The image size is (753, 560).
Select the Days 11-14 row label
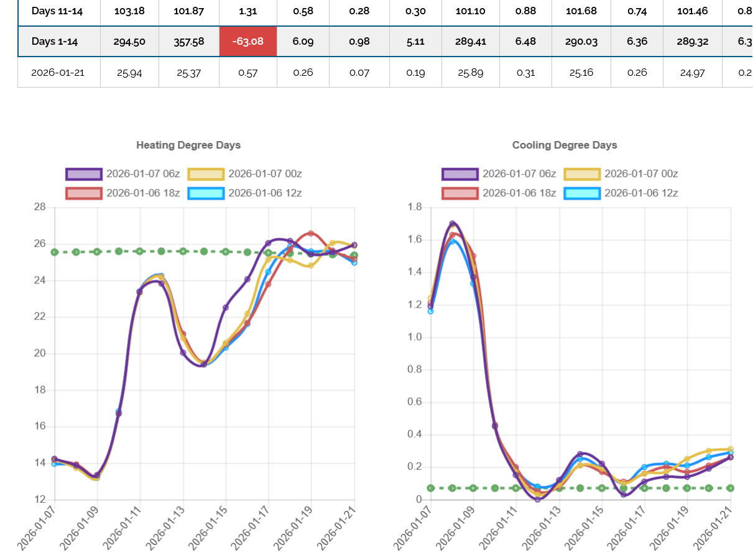57,11
